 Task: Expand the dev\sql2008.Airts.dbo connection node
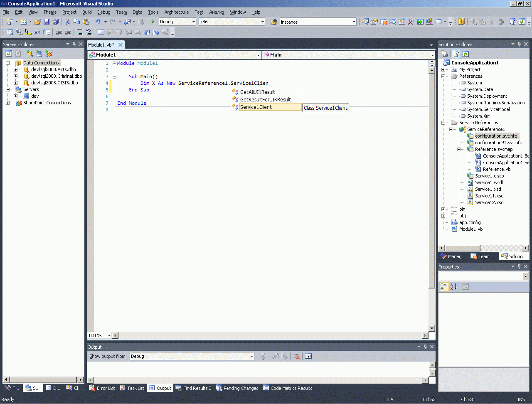point(16,69)
